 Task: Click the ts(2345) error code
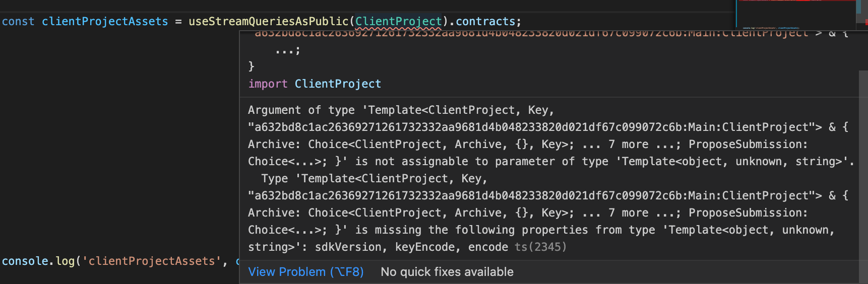[x=540, y=247]
